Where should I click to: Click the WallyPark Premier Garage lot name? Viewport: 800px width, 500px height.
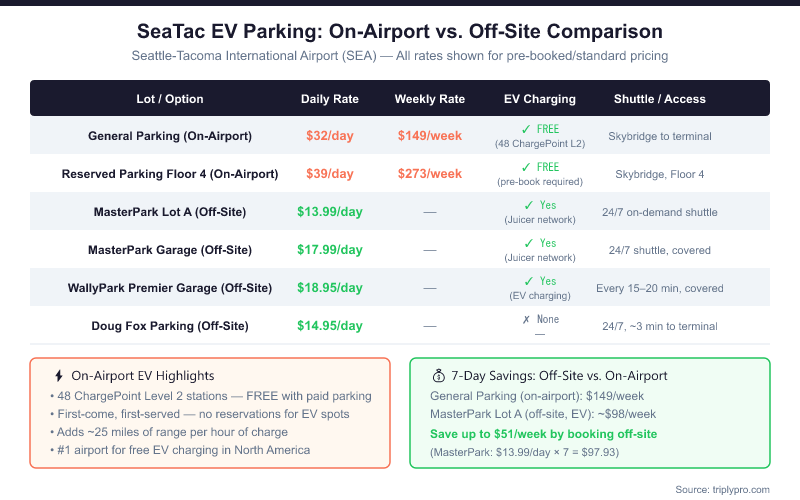tap(170, 288)
